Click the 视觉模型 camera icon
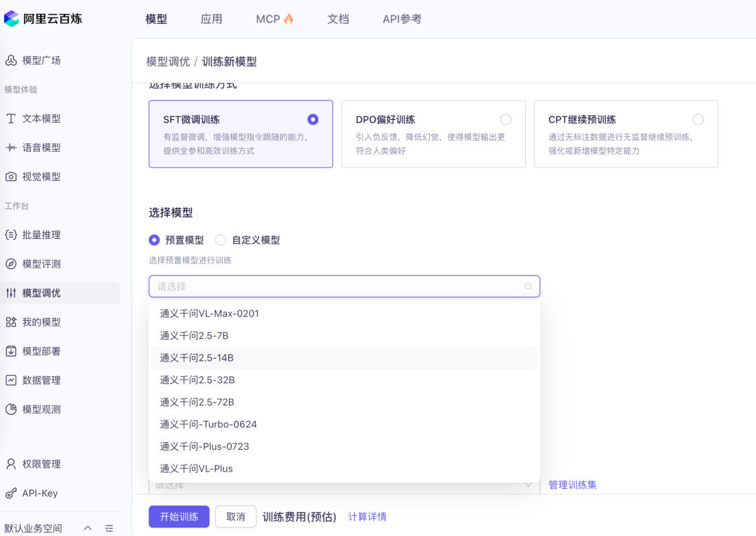 click(11, 177)
